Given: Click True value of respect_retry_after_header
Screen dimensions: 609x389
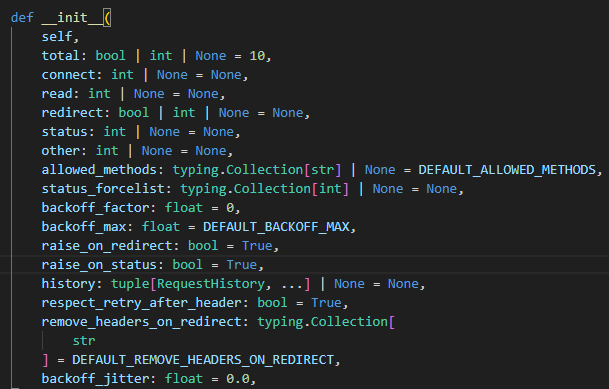Looking at the screenshot, I should tap(326, 303).
